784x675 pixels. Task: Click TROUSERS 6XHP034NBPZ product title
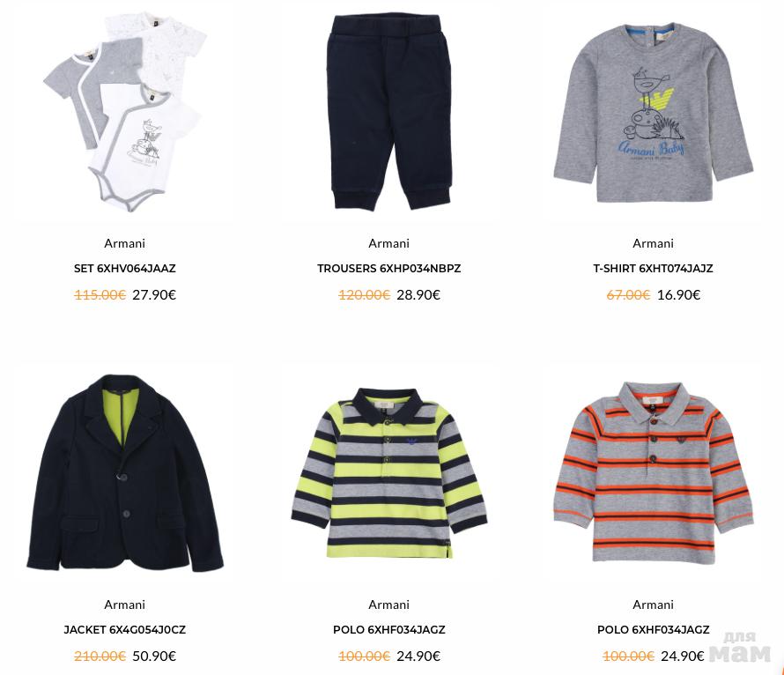click(389, 269)
